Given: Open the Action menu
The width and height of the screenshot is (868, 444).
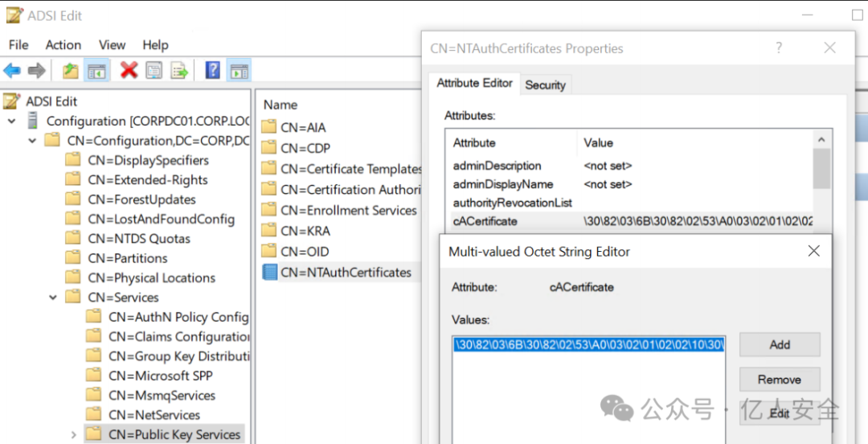Looking at the screenshot, I should [x=63, y=45].
